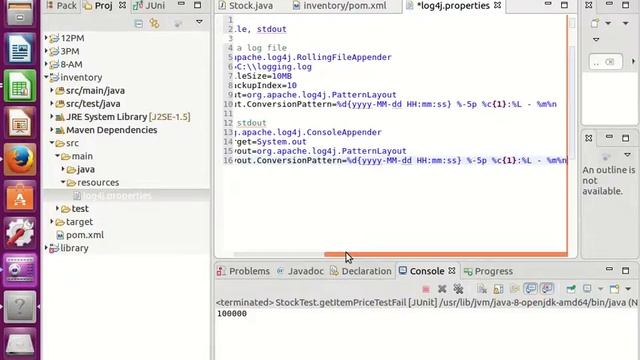Maximize the editor area
The height and width of the screenshot is (360, 640).
pos(564,5)
